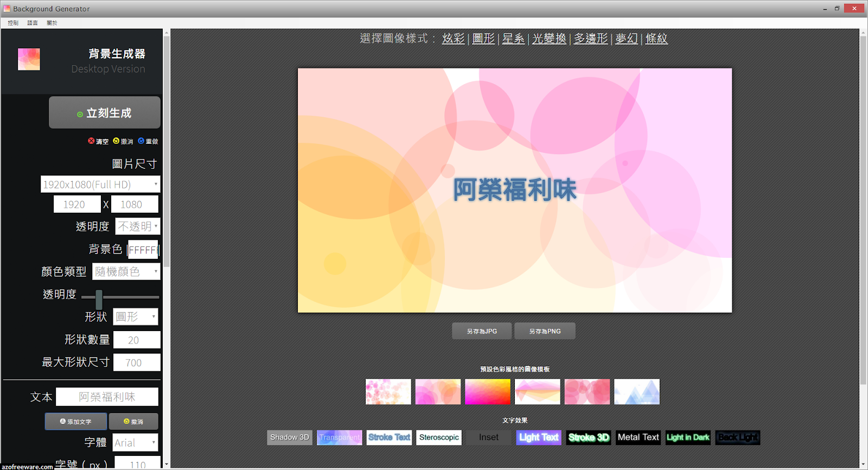Image resolution: width=868 pixels, height=470 pixels.
Task: Apply the Steroscopic text effect
Action: [439, 437]
